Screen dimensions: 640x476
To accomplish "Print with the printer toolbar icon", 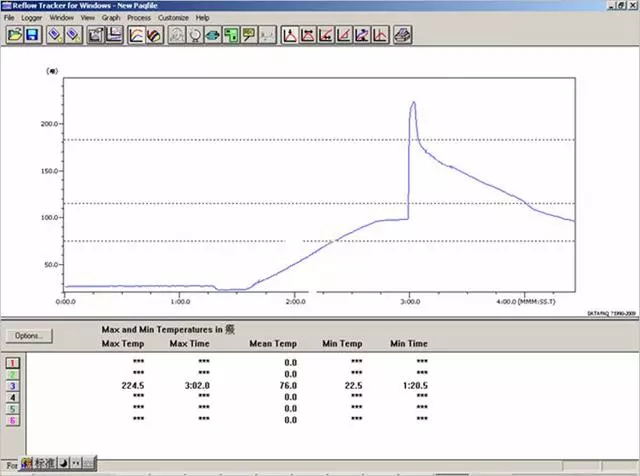I will (x=402, y=35).
